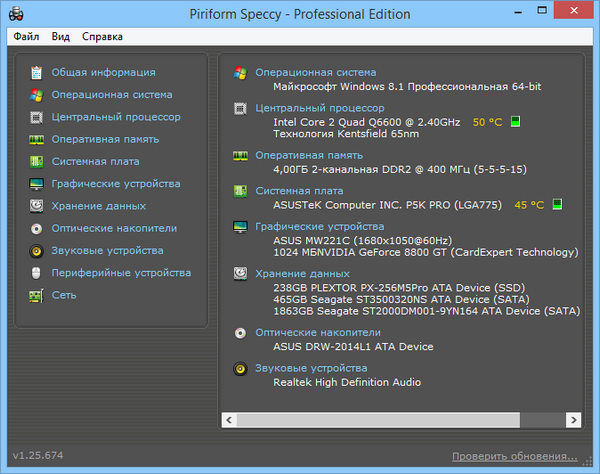Click the CPU chip icon beside Центральный процессор in sidebar

click(x=36, y=117)
